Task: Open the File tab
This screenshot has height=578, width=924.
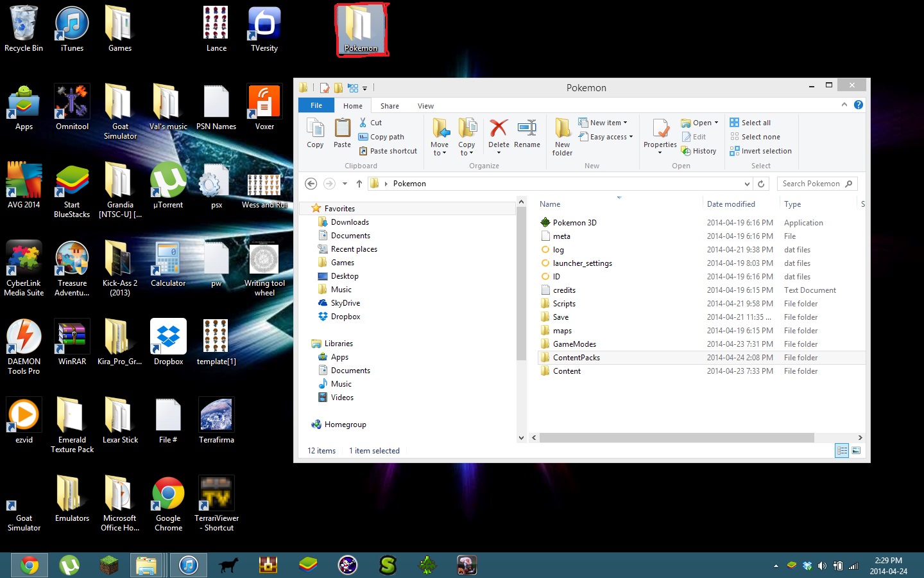Action: pyautogui.click(x=316, y=105)
